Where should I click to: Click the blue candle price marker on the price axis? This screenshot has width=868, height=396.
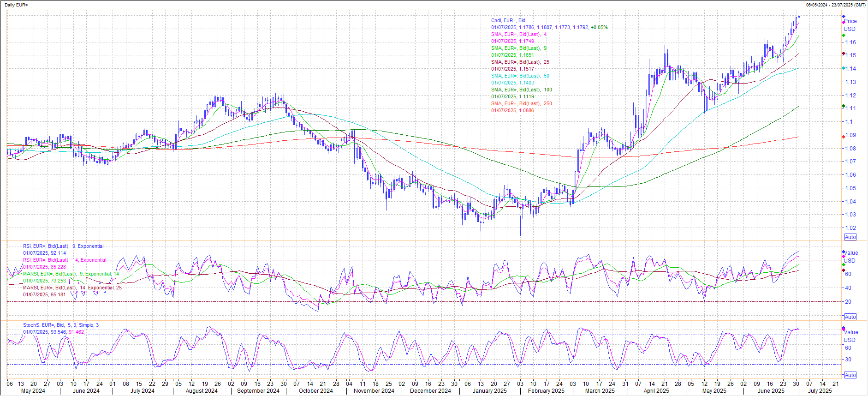844,17
